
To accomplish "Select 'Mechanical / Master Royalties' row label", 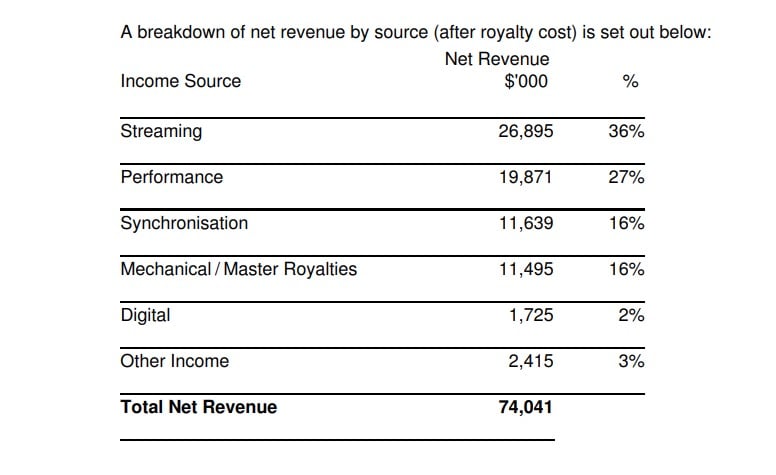I will pos(238,269).
